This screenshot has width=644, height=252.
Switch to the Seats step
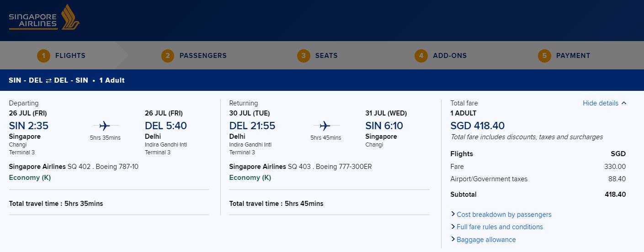[326, 56]
